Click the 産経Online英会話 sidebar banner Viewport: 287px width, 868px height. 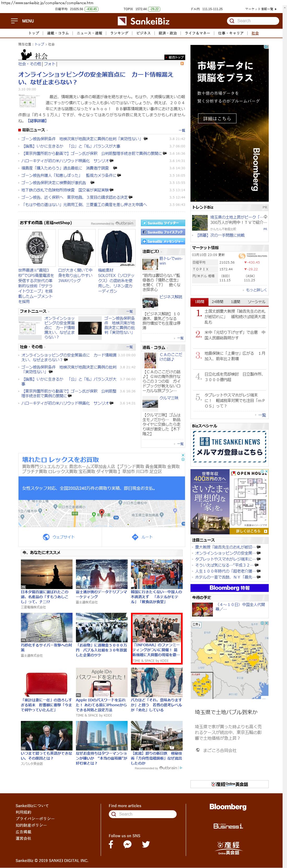[x=229, y=784]
